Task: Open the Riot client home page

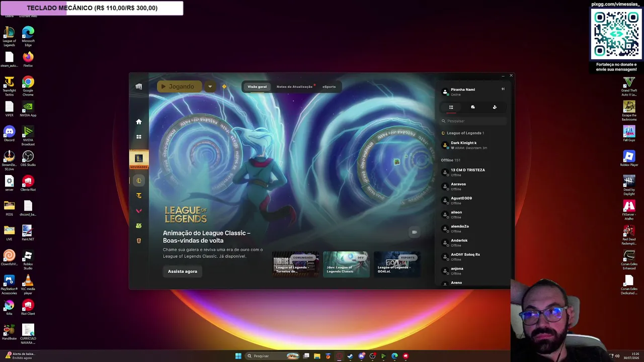Action: [139, 122]
